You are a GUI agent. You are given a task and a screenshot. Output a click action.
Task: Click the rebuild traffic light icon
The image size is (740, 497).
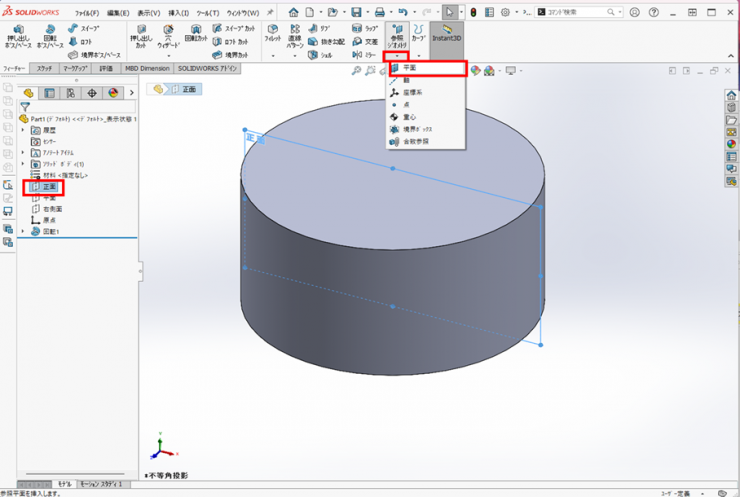coord(475,12)
